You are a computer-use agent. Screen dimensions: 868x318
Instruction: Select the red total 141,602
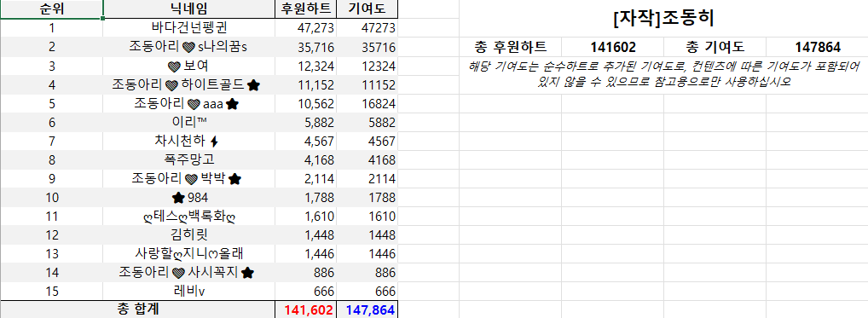(x=305, y=309)
